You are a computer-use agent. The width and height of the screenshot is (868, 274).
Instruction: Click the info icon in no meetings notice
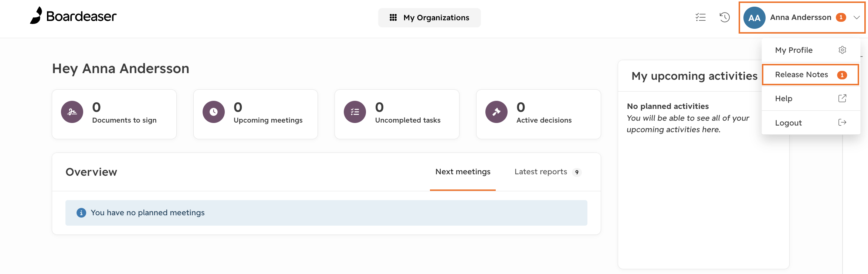81,213
